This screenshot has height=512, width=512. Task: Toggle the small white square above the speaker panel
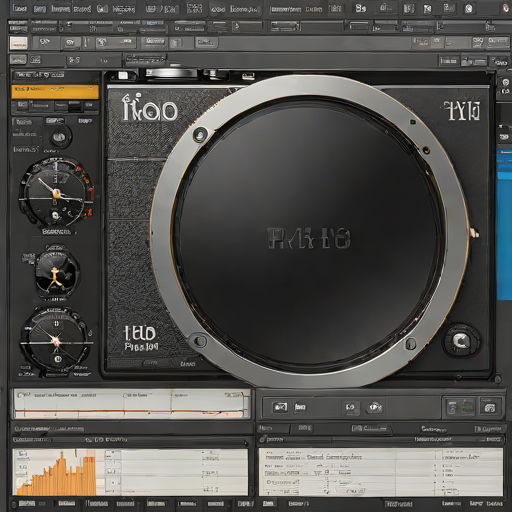pyautogui.click(x=123, y=75)
